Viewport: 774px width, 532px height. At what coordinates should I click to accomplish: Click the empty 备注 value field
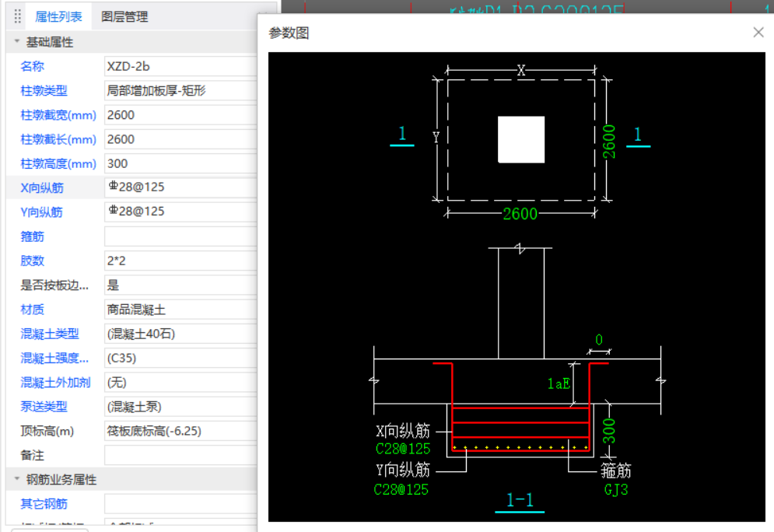tap(180, 455)
